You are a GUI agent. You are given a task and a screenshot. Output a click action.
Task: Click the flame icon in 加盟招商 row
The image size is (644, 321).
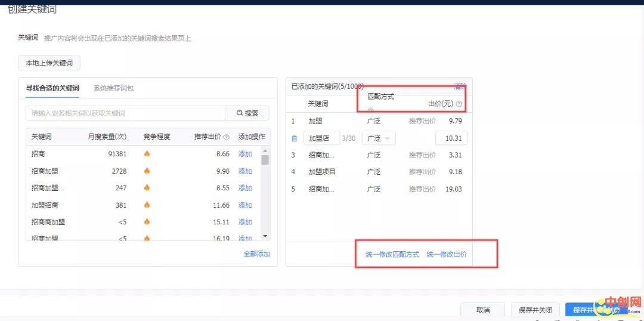pos(147,205)
